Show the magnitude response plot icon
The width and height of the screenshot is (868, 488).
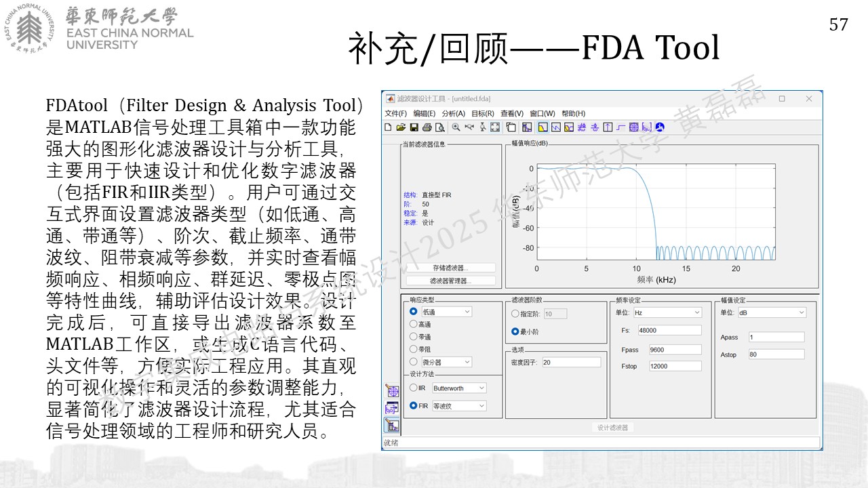coord(542,127)
